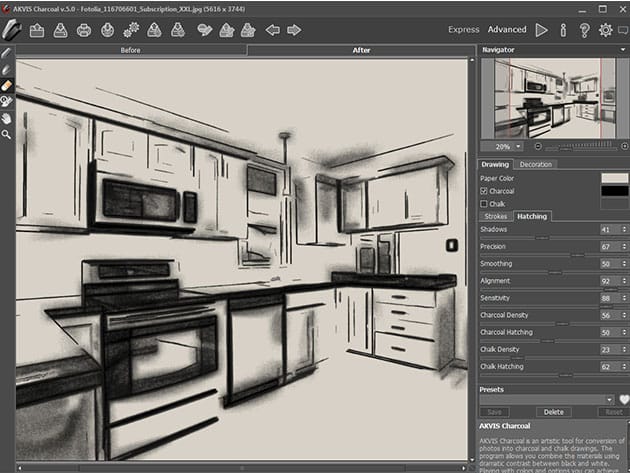Switch to Express mode
This screenshot has height=473, width=630.
(463, 30)
